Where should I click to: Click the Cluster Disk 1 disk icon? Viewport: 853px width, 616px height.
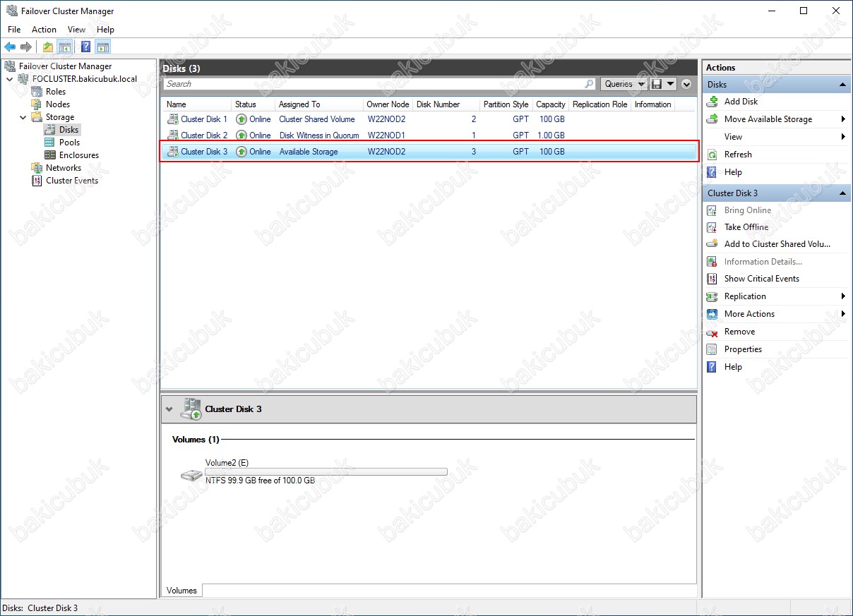(x=172, y=119)
